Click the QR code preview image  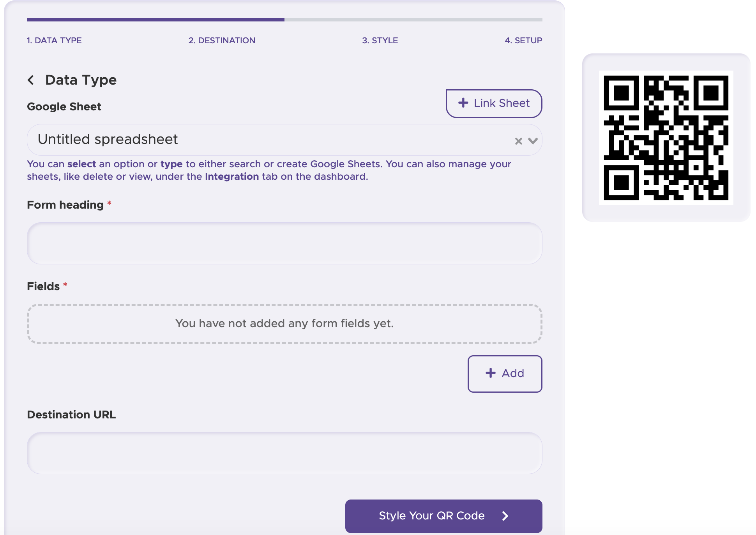[666, 138]
